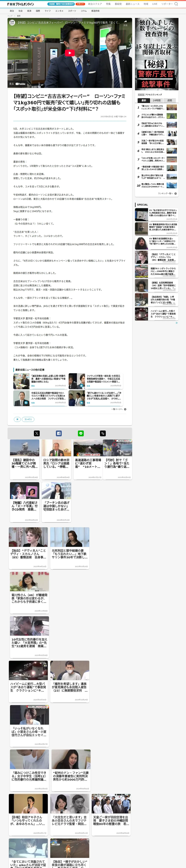Share article on LINE
Screen dimensions: 186x868
click(81, 433)
